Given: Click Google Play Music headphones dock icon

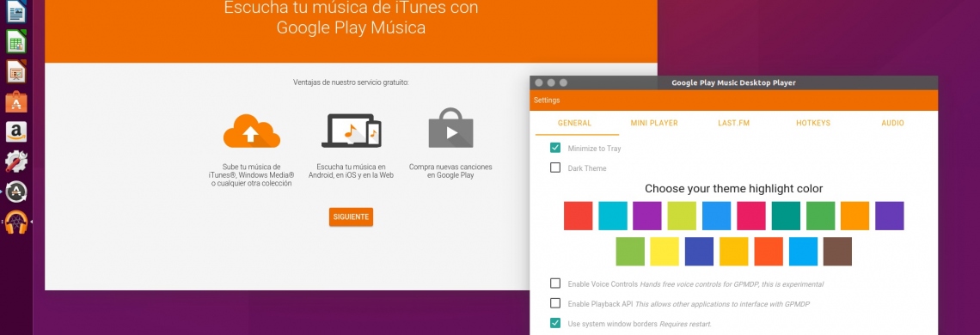Looking at the screenshot, I should (x=15, y=222).
